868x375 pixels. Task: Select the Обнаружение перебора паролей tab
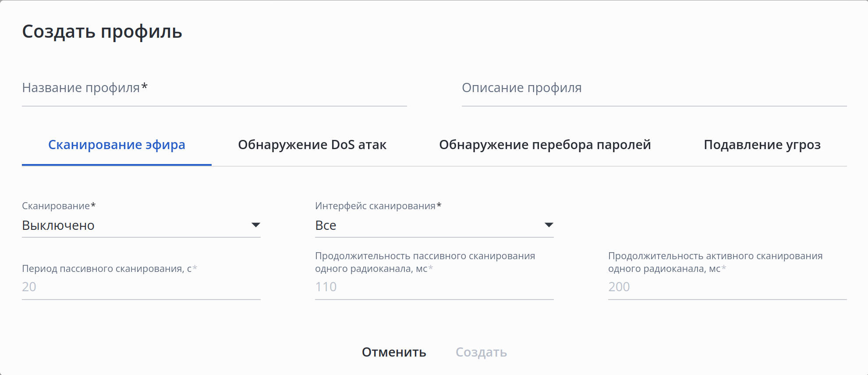coord(545,145)
